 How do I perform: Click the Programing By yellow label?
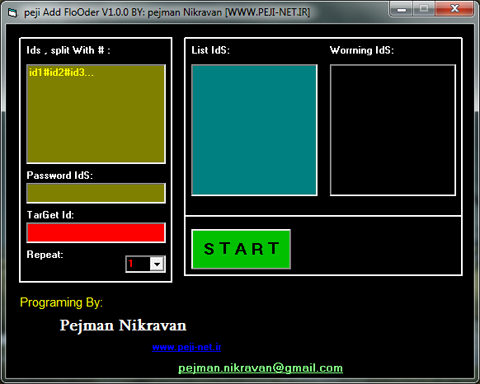[61, 303]
